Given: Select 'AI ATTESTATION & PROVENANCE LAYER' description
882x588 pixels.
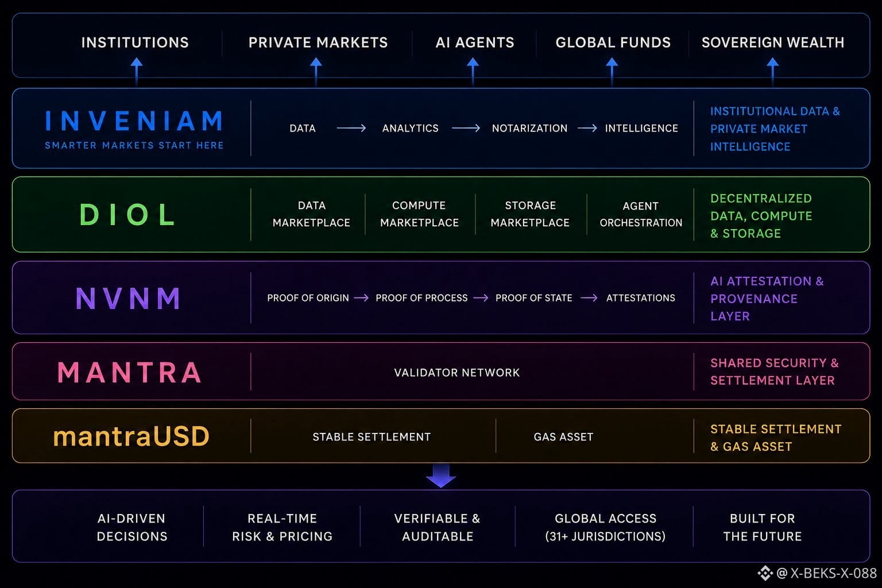Looking at the screenshot, I should point(767,299).
